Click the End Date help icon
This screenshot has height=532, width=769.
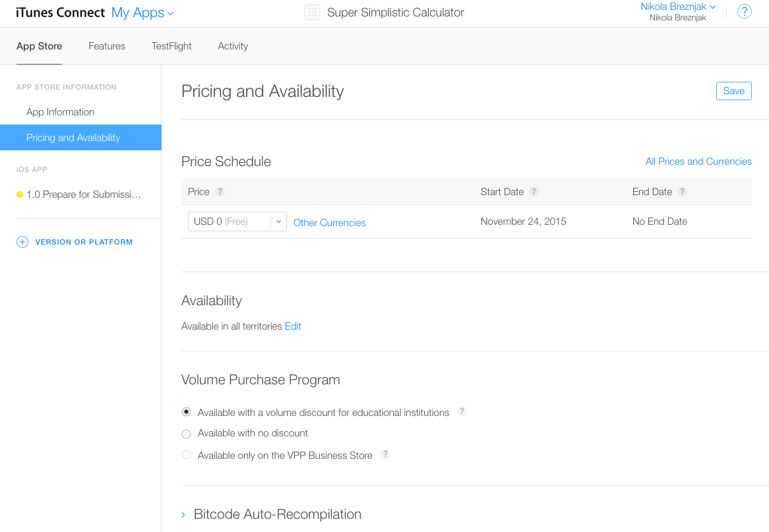tap(682, 192)
